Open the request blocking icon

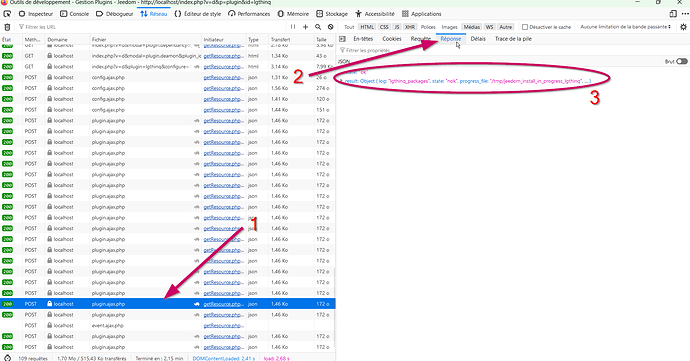(x=330, y=27)
